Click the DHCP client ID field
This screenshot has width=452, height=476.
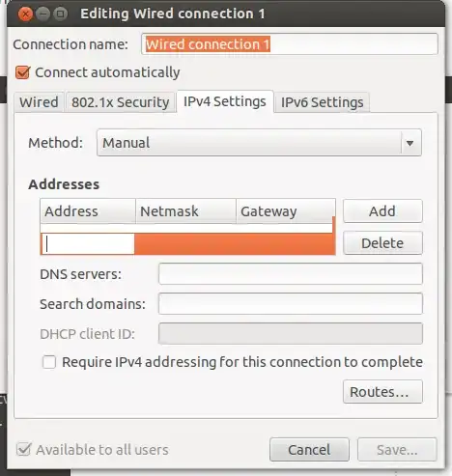(x=291, y=333)
